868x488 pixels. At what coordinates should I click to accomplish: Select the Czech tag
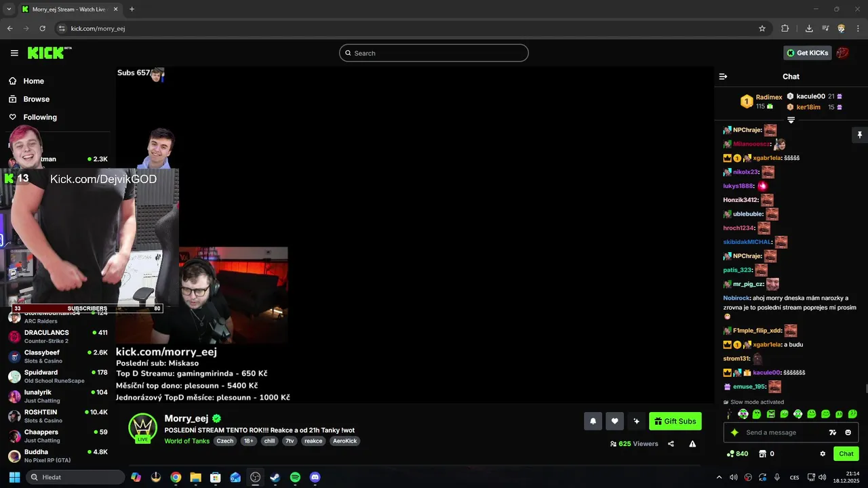pos(225,441)
